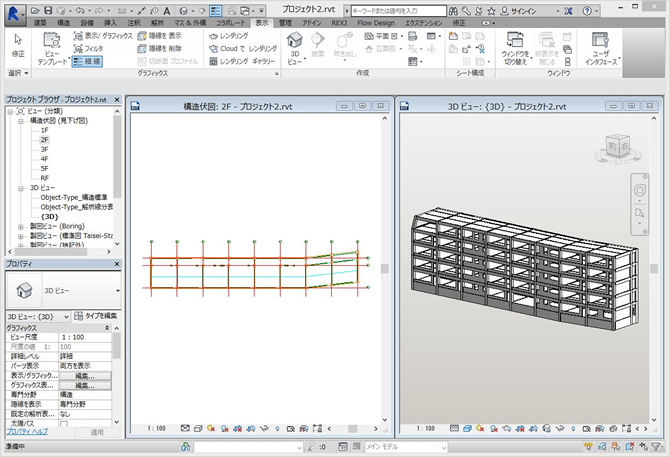
Task: Open the 選択 panel dropdown
Action: (18, 73)
